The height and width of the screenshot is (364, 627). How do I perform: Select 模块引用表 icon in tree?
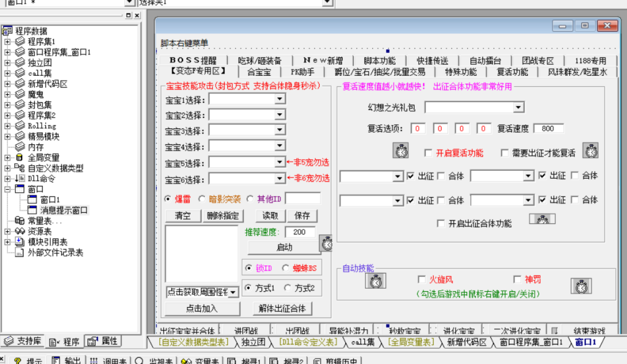[x=20, y=242]
